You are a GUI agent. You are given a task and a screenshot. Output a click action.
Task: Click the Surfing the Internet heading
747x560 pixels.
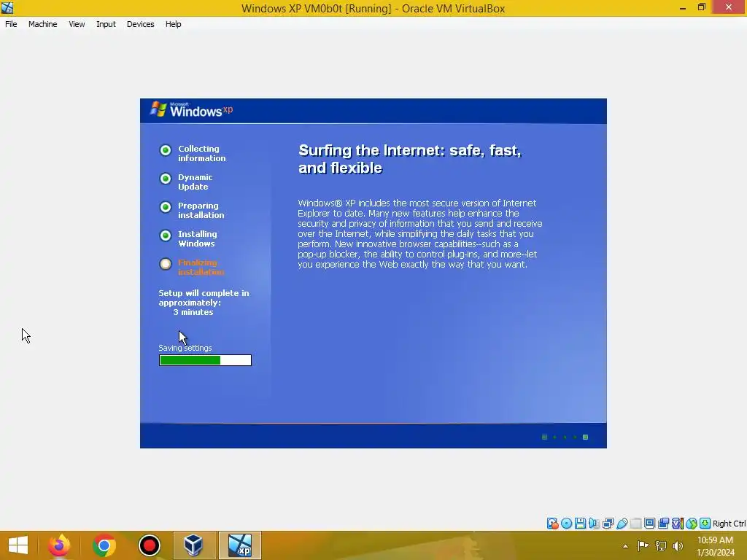point(410,159)
